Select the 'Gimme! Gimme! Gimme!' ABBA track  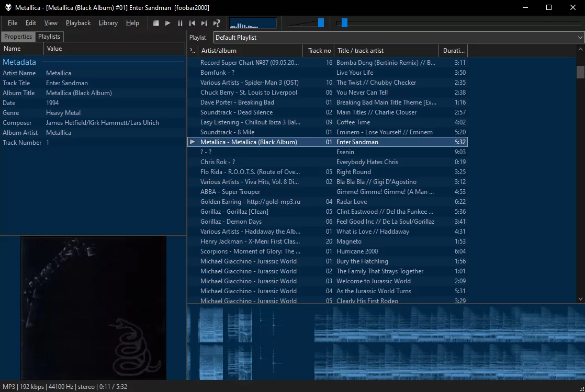tap(328, 192)
